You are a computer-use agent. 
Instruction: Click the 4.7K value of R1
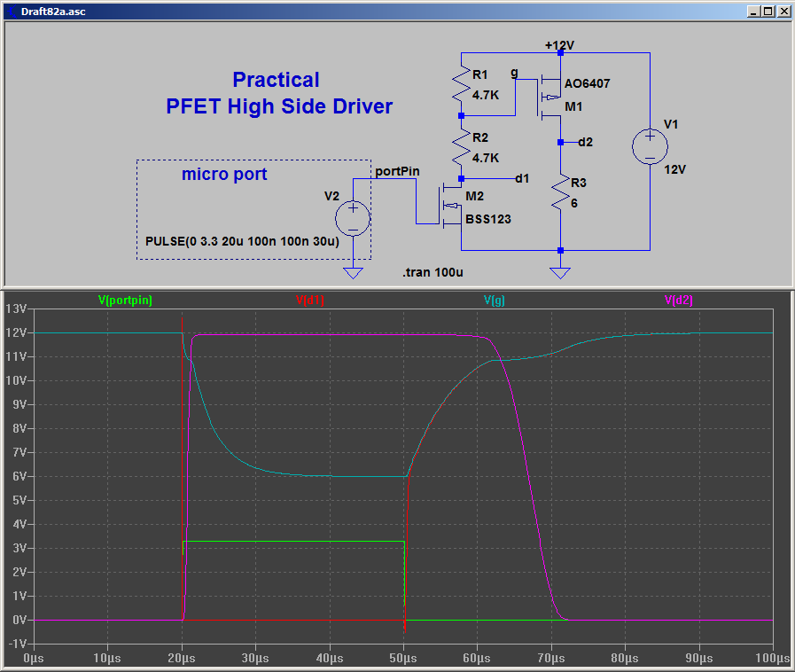tap(486, 95)
